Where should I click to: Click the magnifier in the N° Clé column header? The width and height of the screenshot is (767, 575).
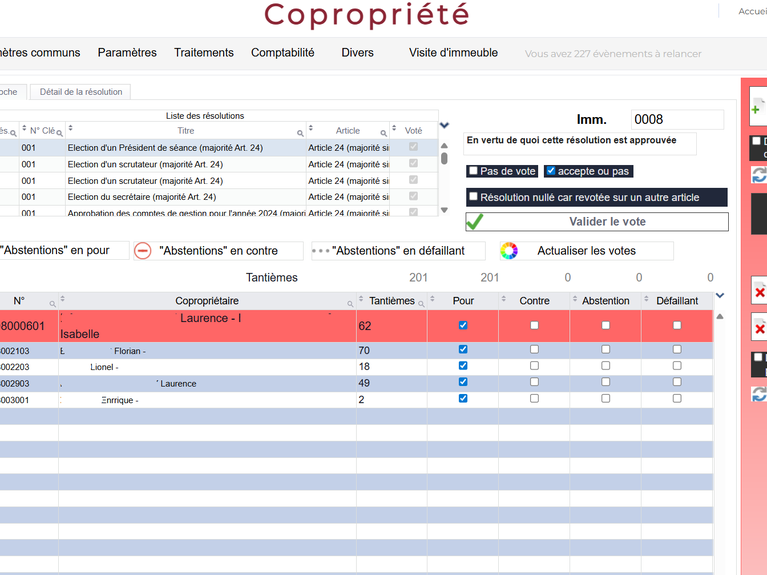coord(59,133)
